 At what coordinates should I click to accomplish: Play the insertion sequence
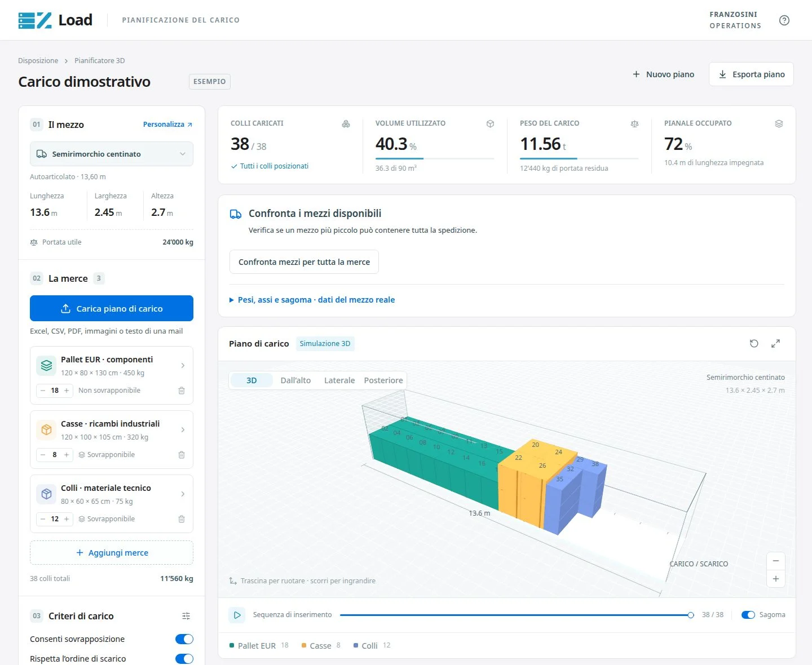(237, 615)
